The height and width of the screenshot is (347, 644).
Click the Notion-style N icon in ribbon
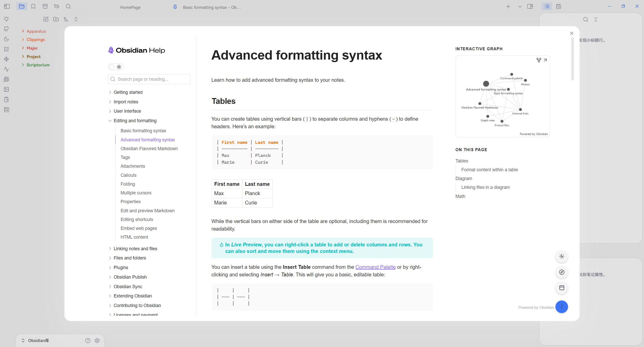point(7,110)
